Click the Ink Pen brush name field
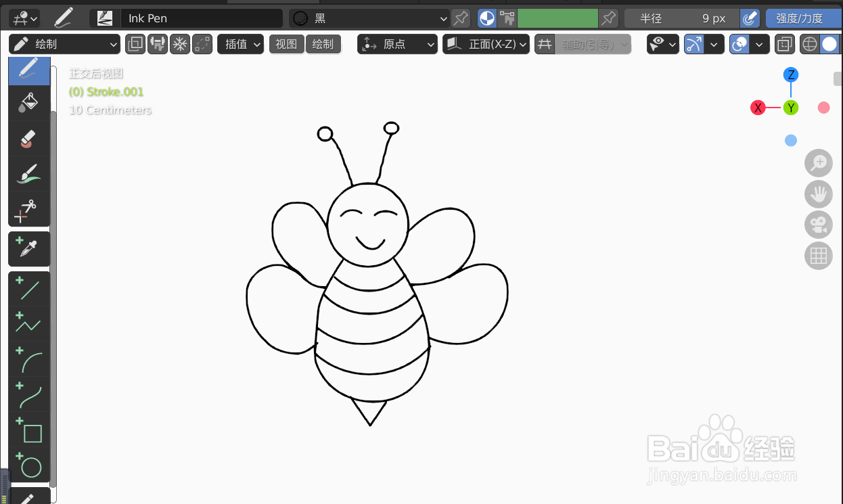Viewport: 843px width, 504px height. click(x=202, y=18)
